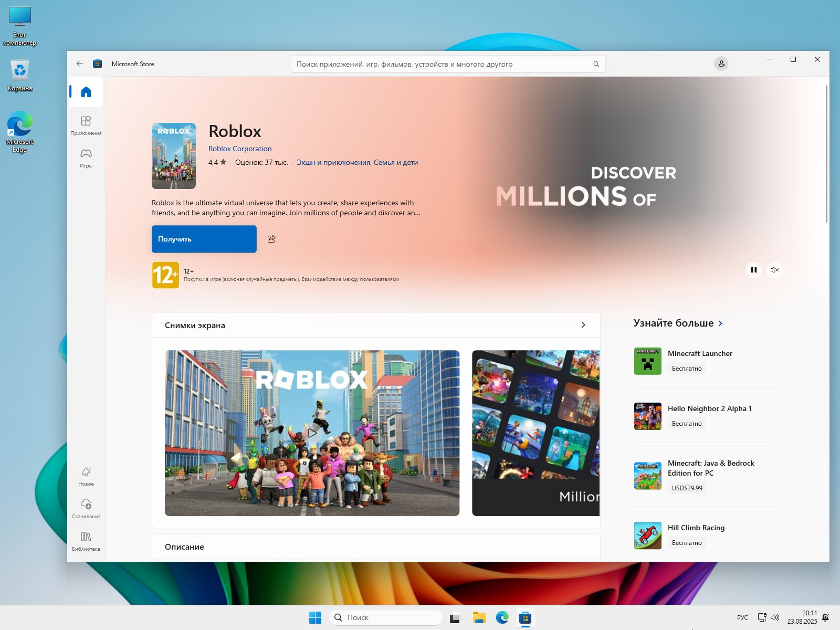Open Библиотека in the sidebar
840x630 pixels.
pos(86,541)
